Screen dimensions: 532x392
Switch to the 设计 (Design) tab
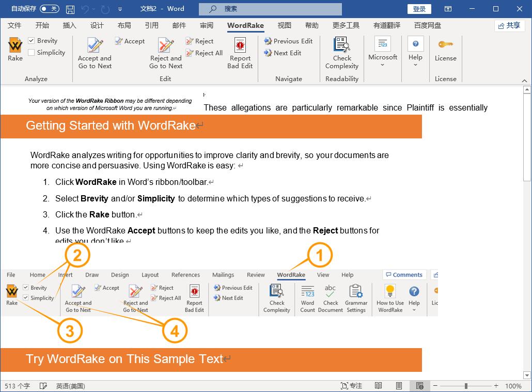point(97,25)
